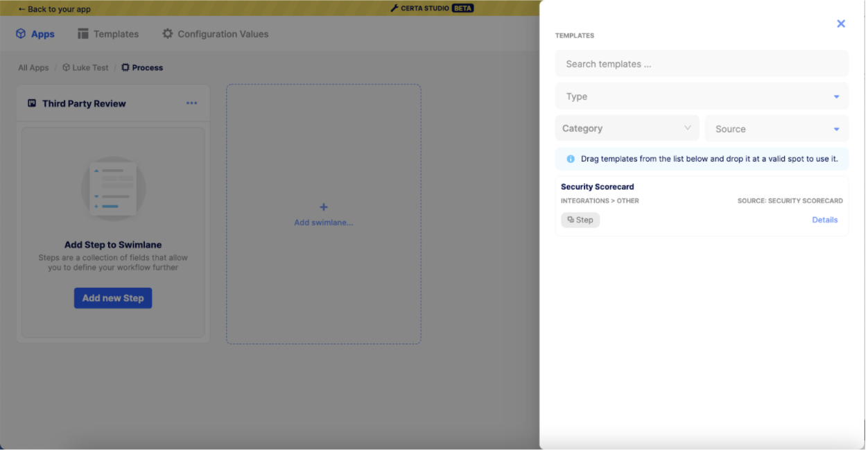The image size is (868, 450).
Task: Click the wrench icon beside Certa Studio
Action: click(x=394, y=8)
